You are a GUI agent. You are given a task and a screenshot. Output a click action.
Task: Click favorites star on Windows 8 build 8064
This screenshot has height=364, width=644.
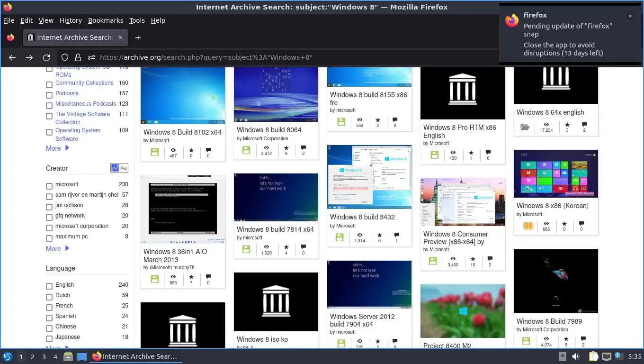[286, 148]
